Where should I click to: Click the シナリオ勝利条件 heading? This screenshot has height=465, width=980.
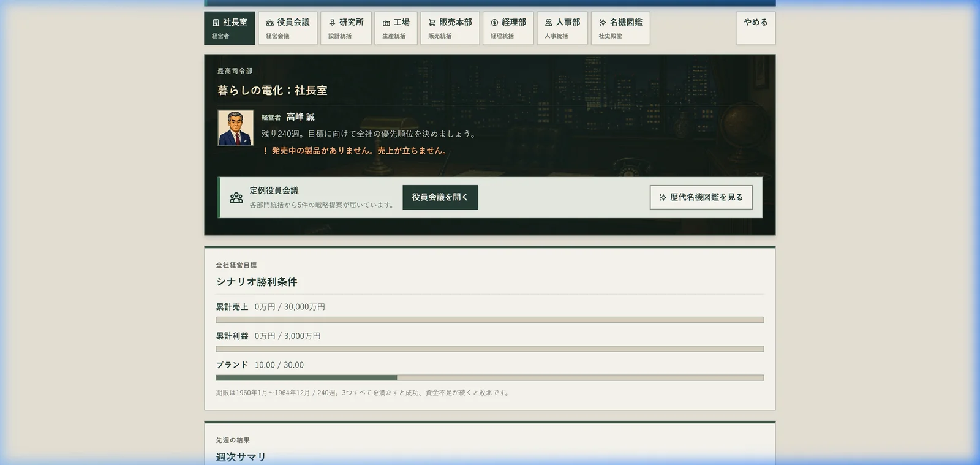(x=257, y=282)
